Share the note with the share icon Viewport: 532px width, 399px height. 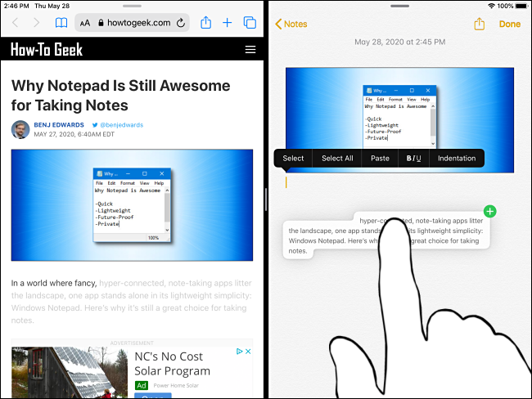[479, 24]
